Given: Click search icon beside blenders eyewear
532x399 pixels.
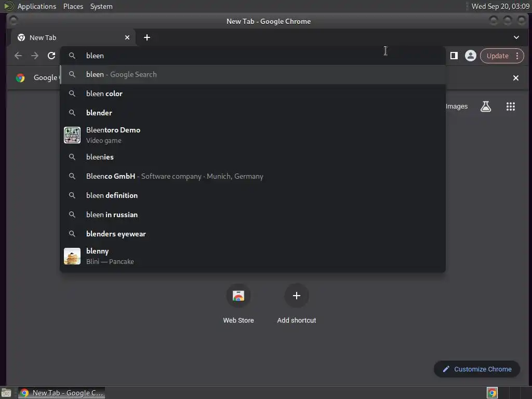Looking at the screenshot, I should click(72, 234).
